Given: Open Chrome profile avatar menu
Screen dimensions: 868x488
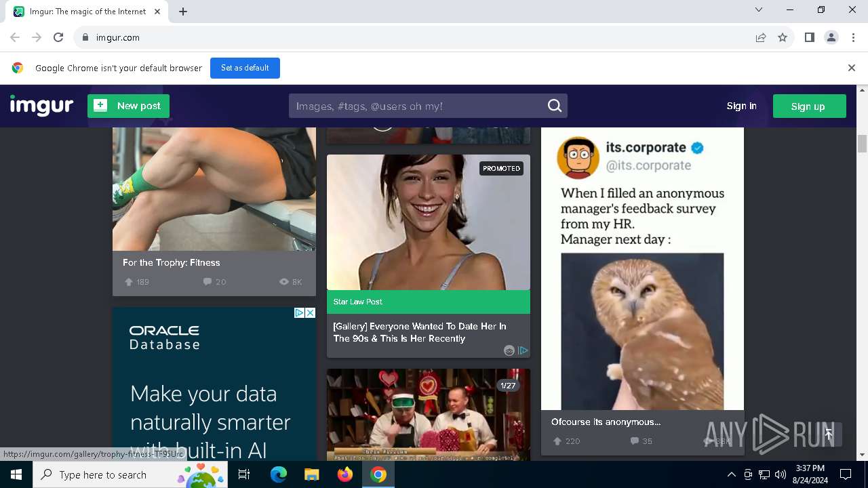Looking at the screenshot, I should tap(831, 37).
